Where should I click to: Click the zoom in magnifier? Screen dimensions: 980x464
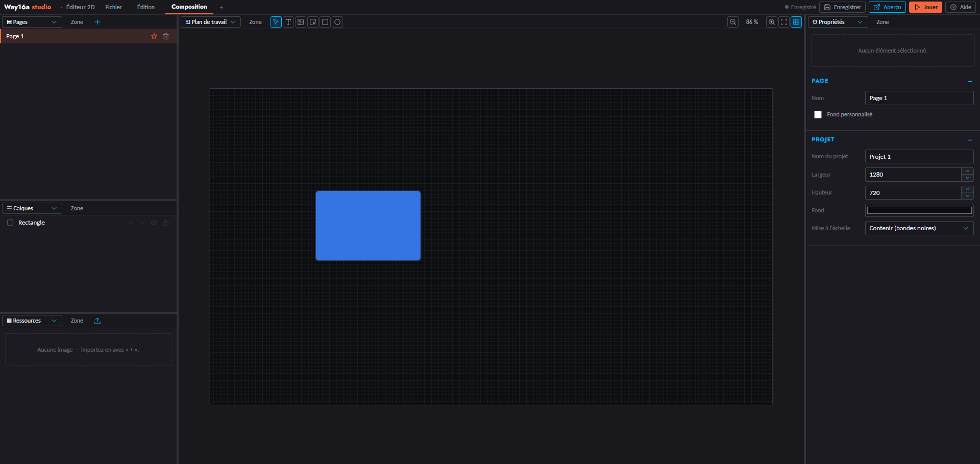[772, 22]
